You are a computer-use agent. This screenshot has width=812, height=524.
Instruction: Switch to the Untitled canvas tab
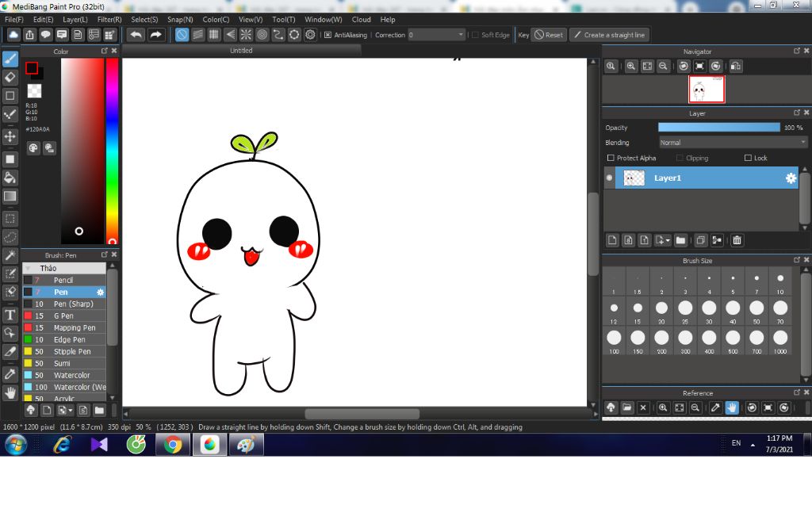click(241, 51)
